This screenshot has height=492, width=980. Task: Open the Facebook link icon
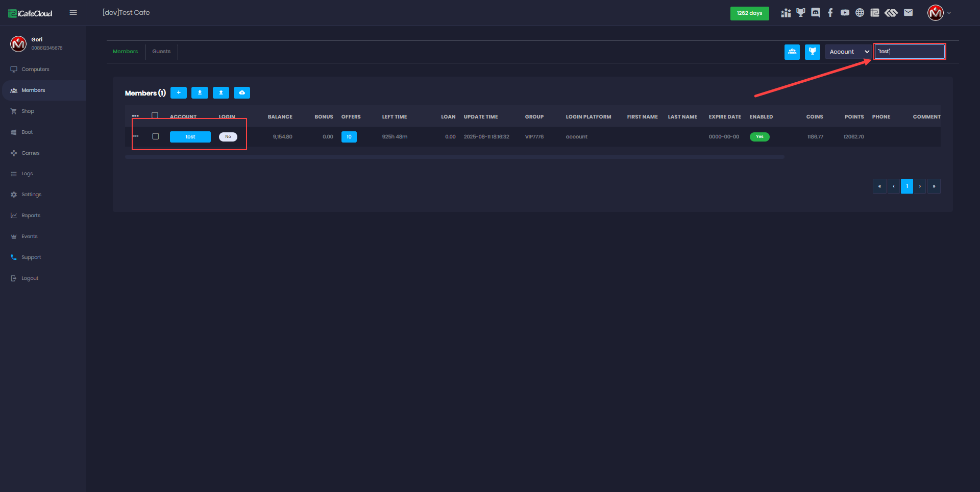coord(830,13)
